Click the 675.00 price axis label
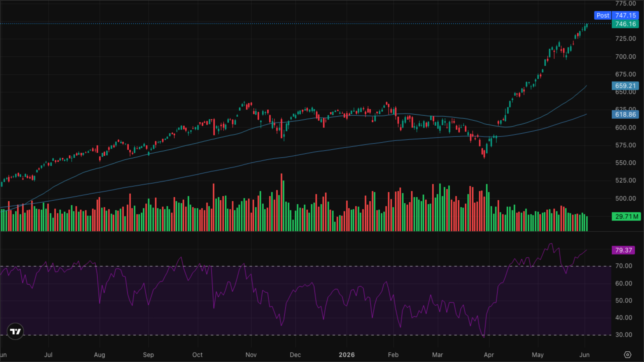The image size is (644, 362). pos(626,74)
